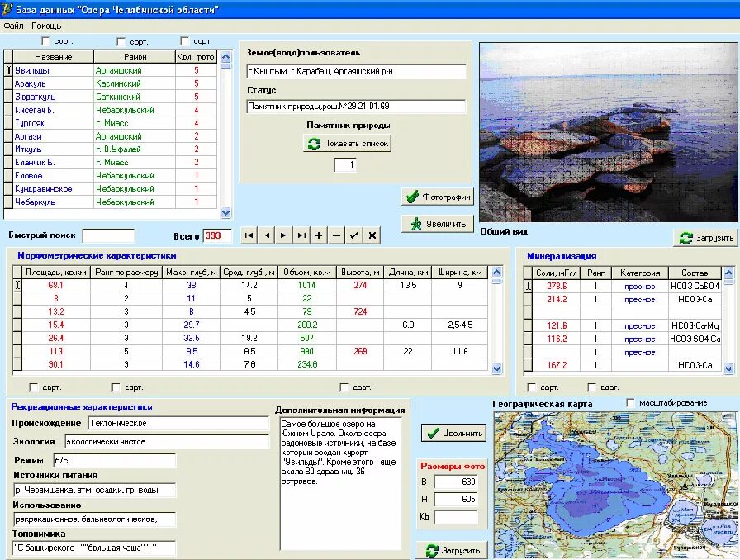The width and height of the screenshot is (740, 560).
Task: Toggle сорт. checkbox below Ранг по размеру column
Action: coord(116,387)
